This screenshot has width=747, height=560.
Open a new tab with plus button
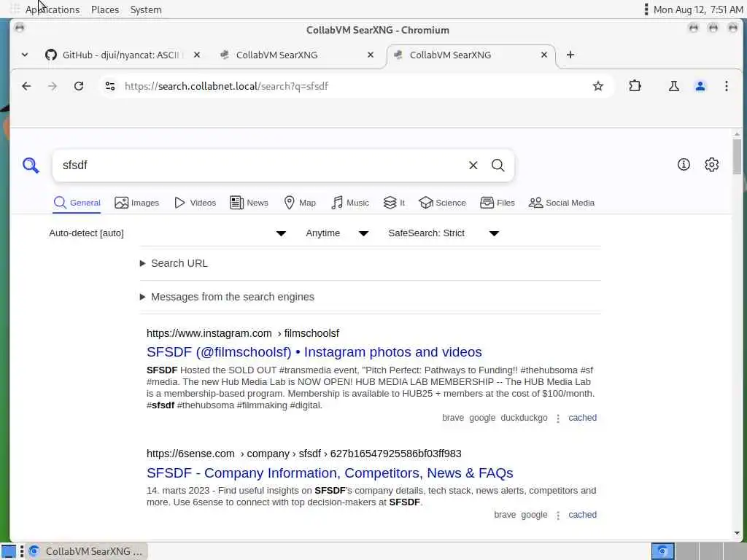click(570, 55)
